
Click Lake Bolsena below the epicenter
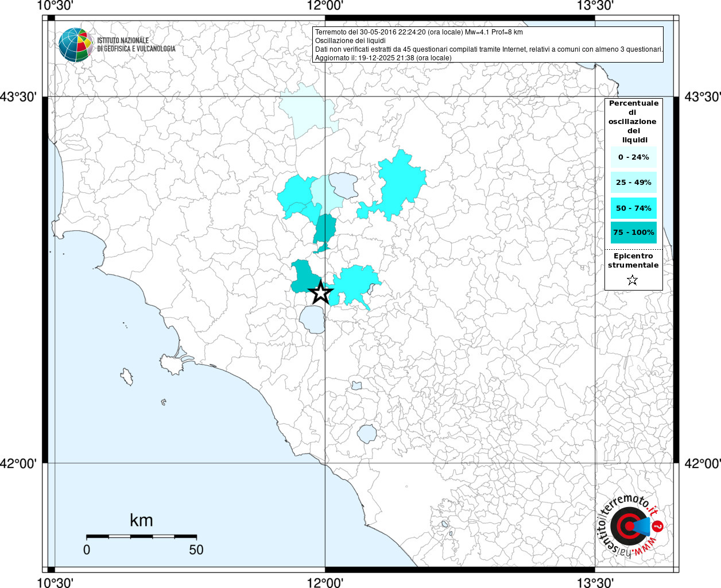click(313, 319)
